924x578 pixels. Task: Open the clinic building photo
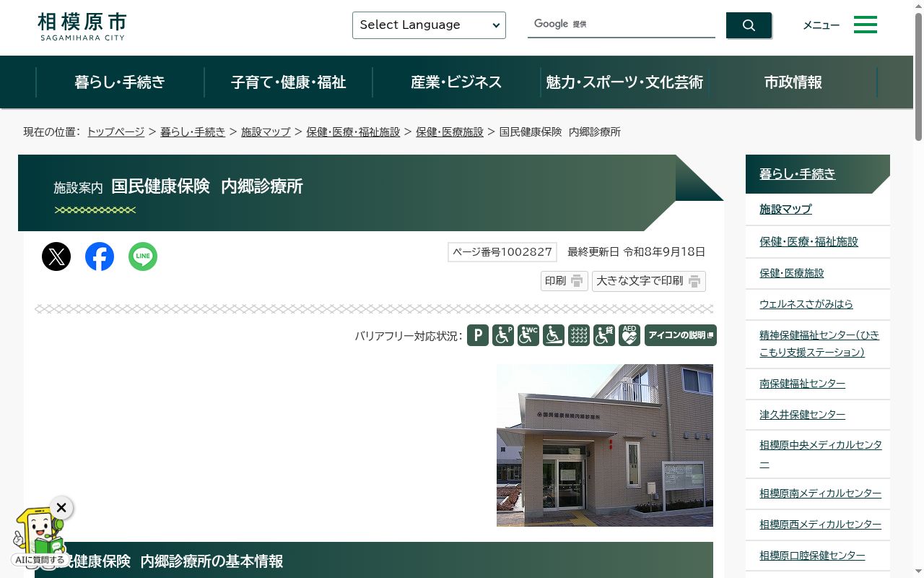[x=605, y=445]
